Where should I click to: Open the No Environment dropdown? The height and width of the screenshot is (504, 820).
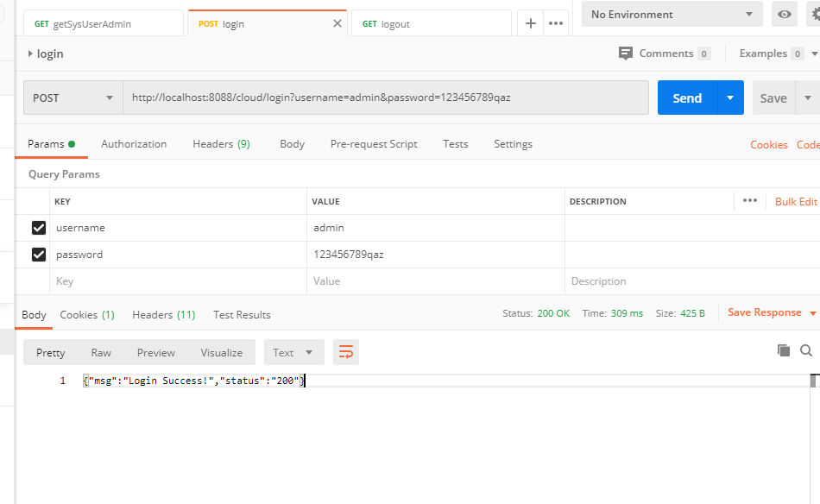click(672, 14)
